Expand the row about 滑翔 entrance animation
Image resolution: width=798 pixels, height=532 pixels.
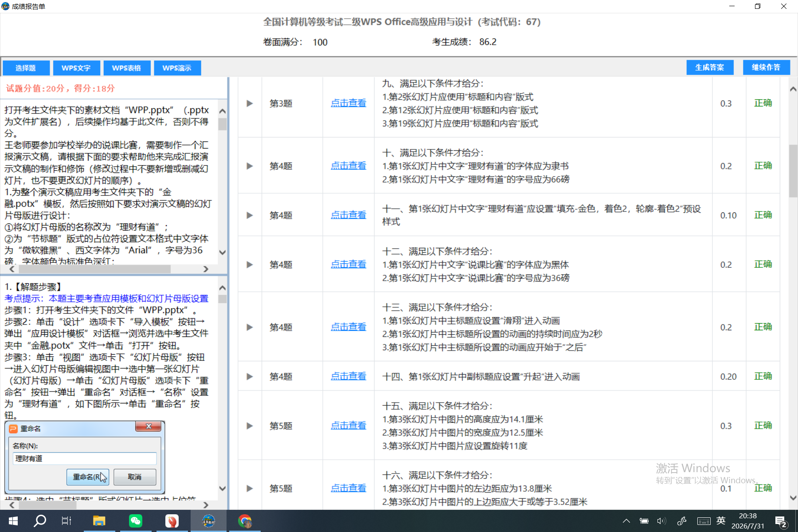tap(250, 327)
